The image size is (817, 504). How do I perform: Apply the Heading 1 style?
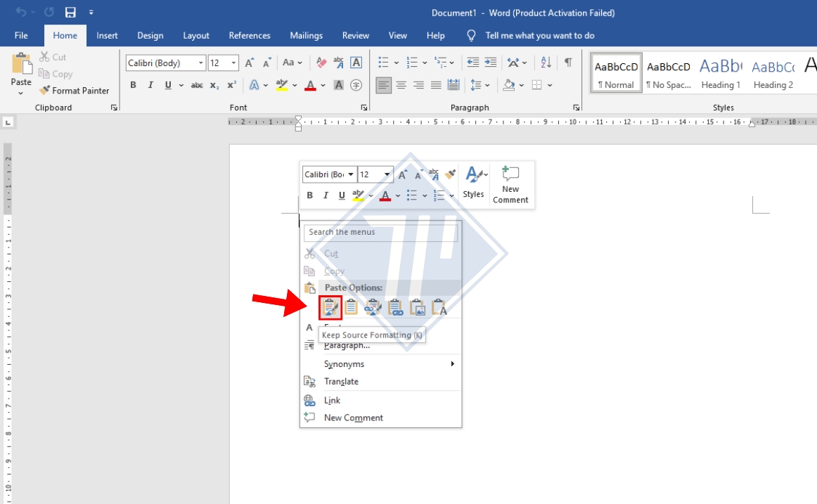point(720,73)
